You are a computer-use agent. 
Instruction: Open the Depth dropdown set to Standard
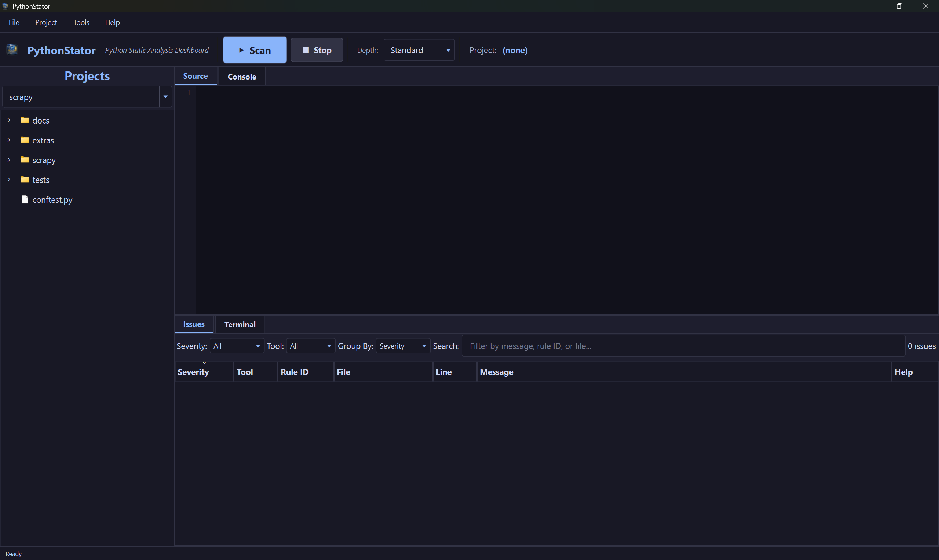(x=419, y=50)
